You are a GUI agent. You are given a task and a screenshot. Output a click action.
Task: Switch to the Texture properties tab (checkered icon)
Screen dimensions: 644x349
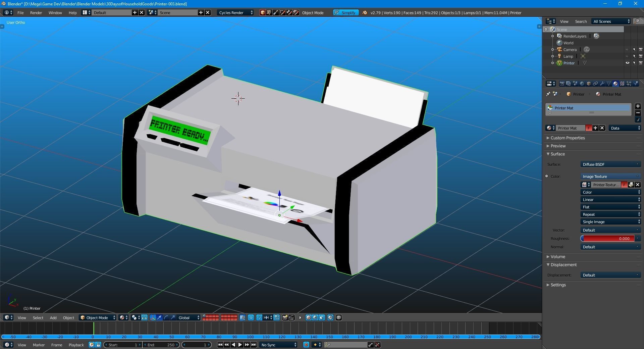click(x=622, y=84)
